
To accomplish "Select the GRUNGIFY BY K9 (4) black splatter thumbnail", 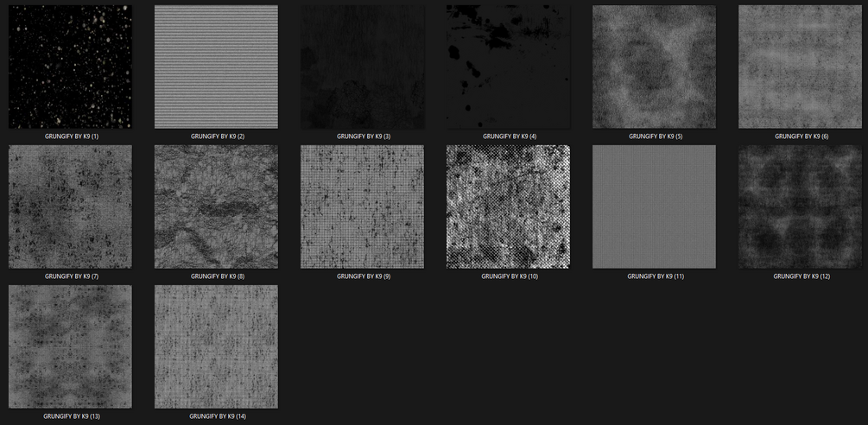I will click(x=508, y=67).
